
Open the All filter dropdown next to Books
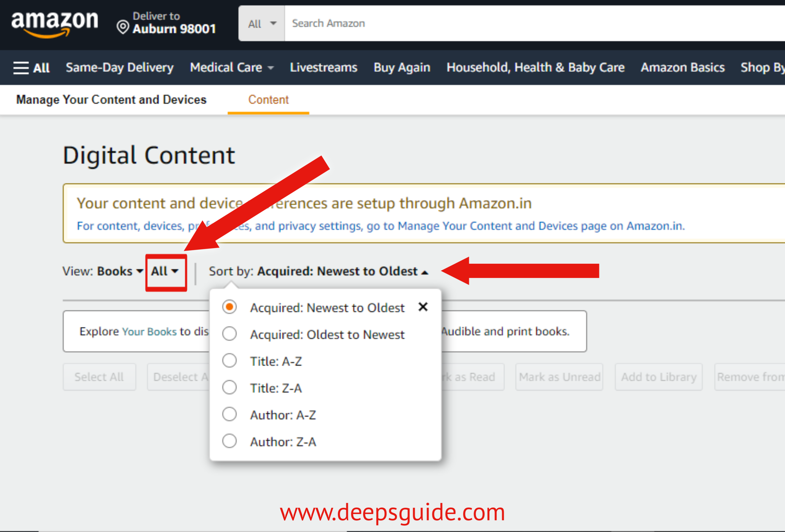click(165, 271)
